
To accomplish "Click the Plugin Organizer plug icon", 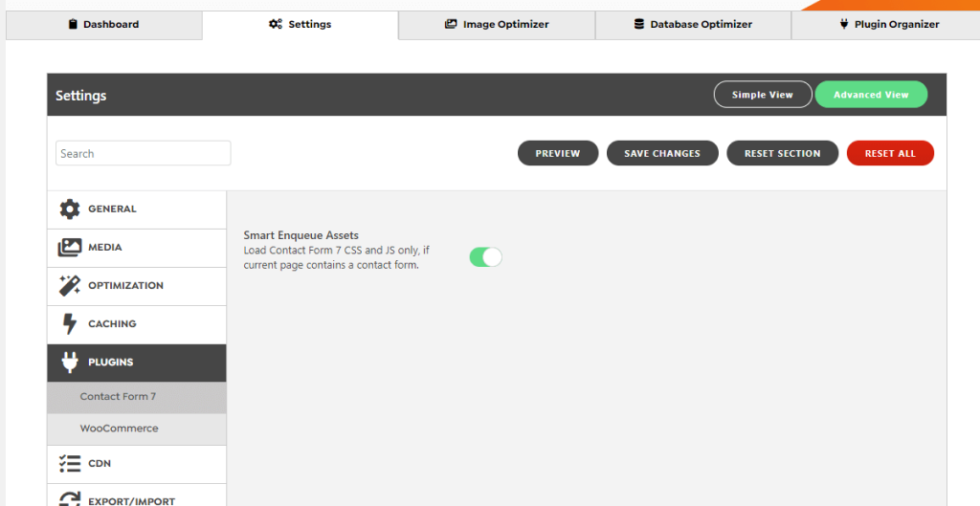I will 844,24.
